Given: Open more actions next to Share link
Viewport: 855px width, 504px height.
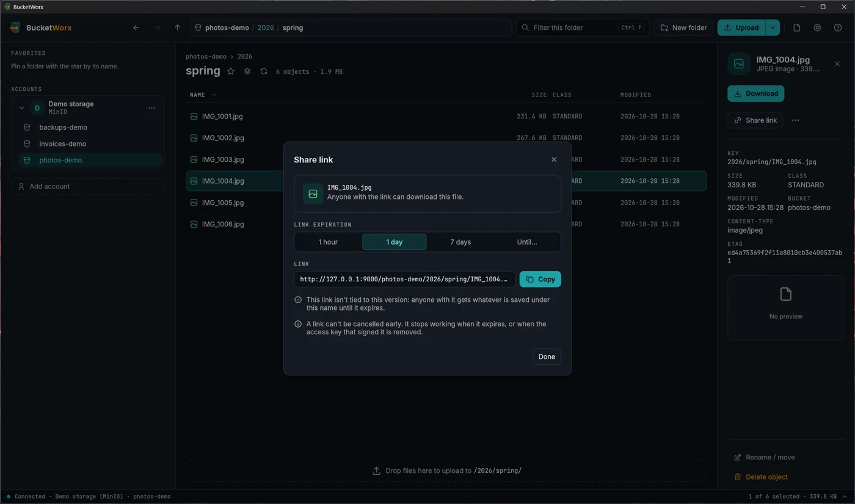Looking at the screenshot, I should 795,120.
